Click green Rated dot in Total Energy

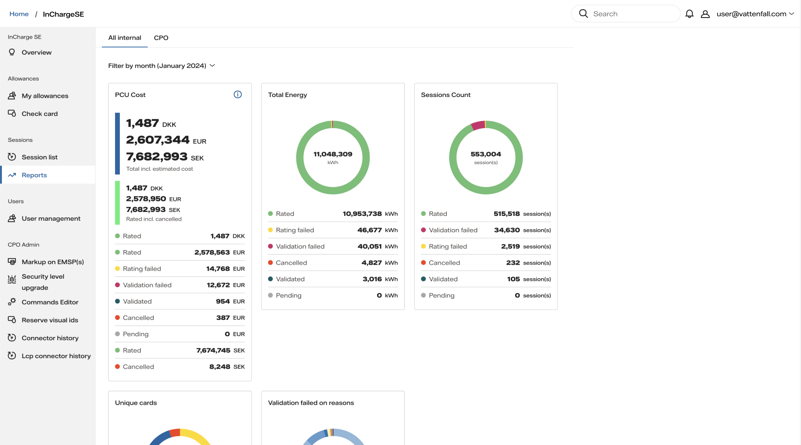coord(270,214)
